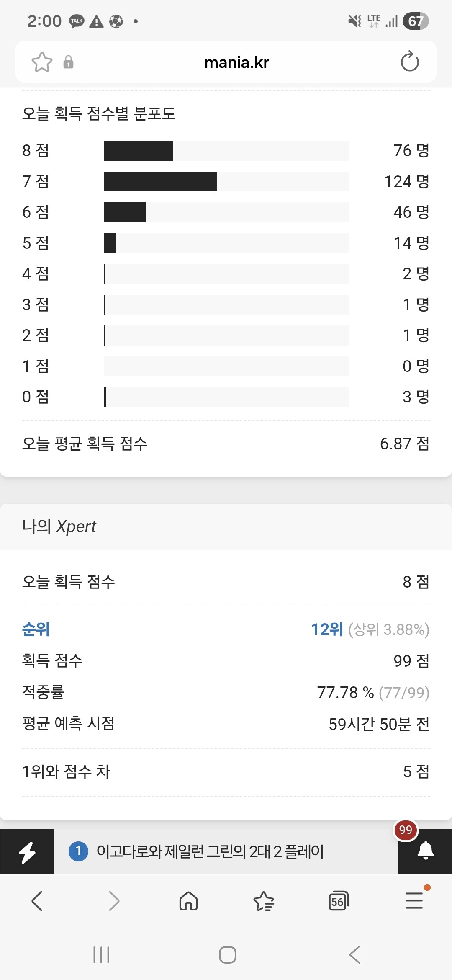Select the 순위 ranking link
452x980 pixels.
tap(36, 629)
